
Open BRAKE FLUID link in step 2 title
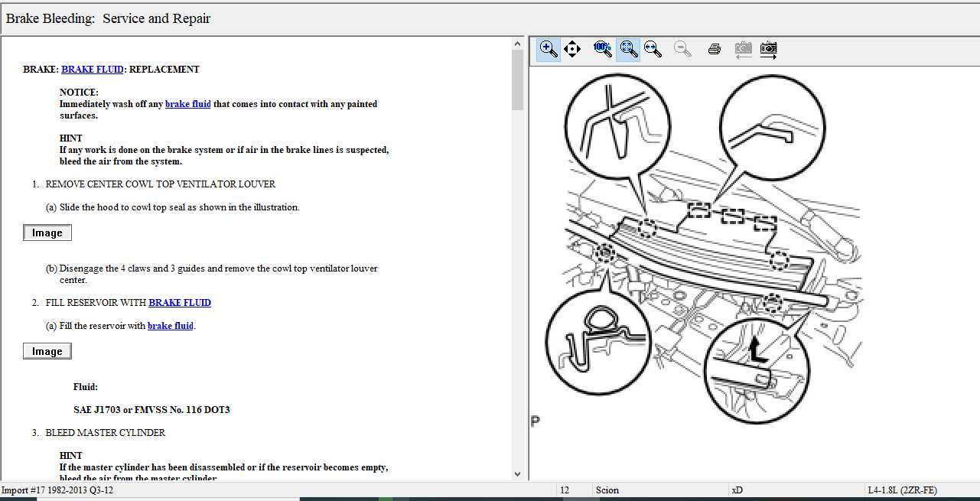(x=180, y=303)
